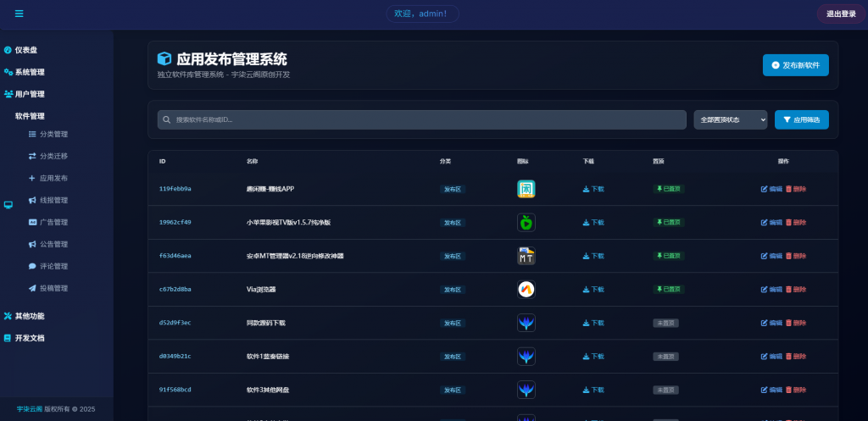
Task: Open the blue lotus icon in row d52d9f3ec
Action: (526, 323)
